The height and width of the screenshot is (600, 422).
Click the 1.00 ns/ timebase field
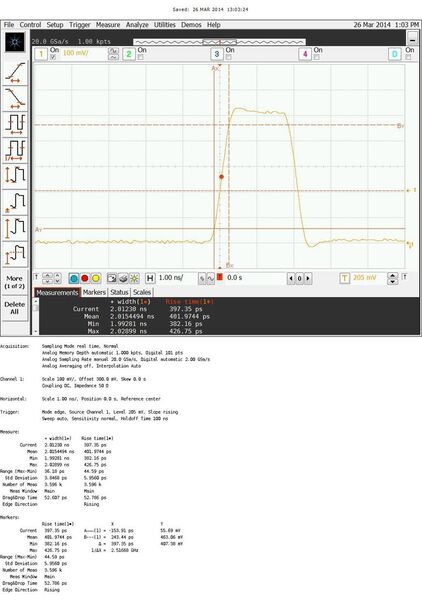point(175,277)
